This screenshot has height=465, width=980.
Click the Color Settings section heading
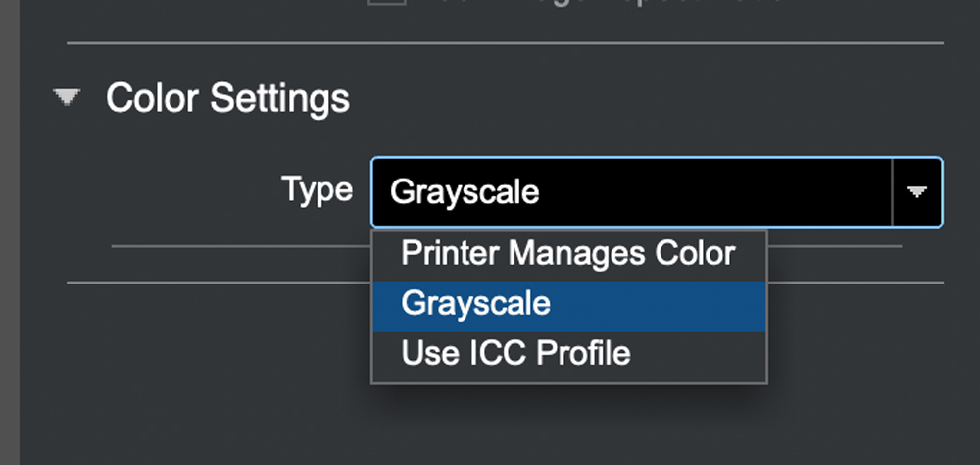[227, 98]
